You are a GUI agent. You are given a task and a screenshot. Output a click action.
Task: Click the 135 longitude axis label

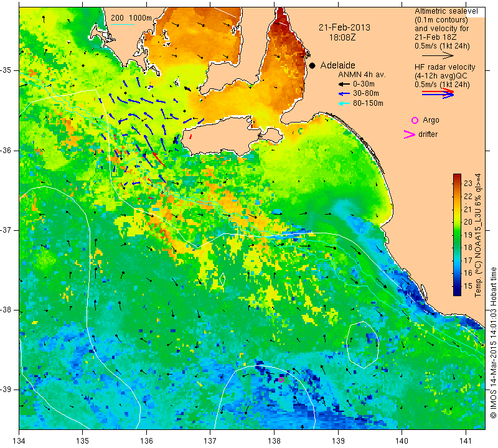(83, 441)
